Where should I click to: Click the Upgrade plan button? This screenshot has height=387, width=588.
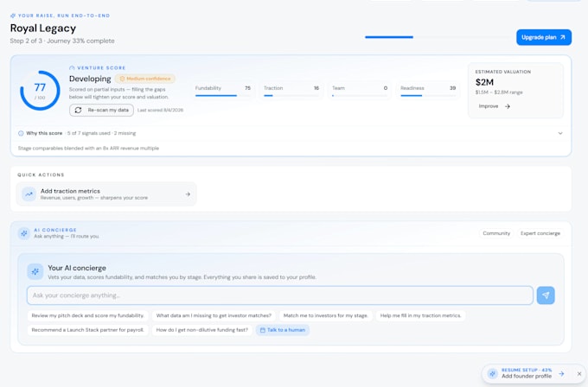(x=544, y=37)
